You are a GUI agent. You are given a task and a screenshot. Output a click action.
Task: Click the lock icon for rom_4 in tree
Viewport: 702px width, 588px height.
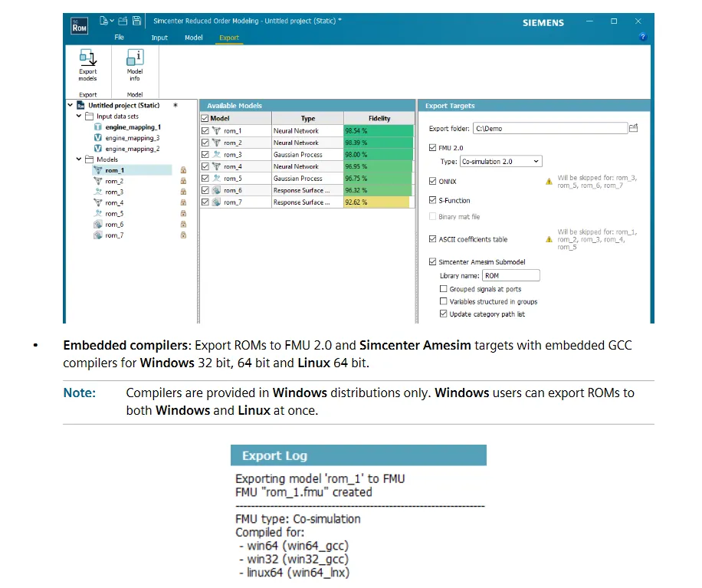click(x=183, y=202)
